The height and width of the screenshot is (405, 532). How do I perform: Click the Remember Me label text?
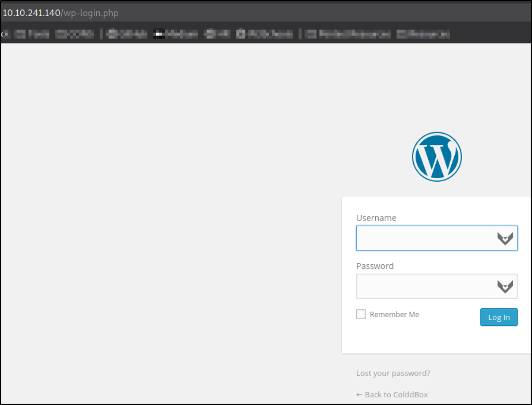pos(394,314)
